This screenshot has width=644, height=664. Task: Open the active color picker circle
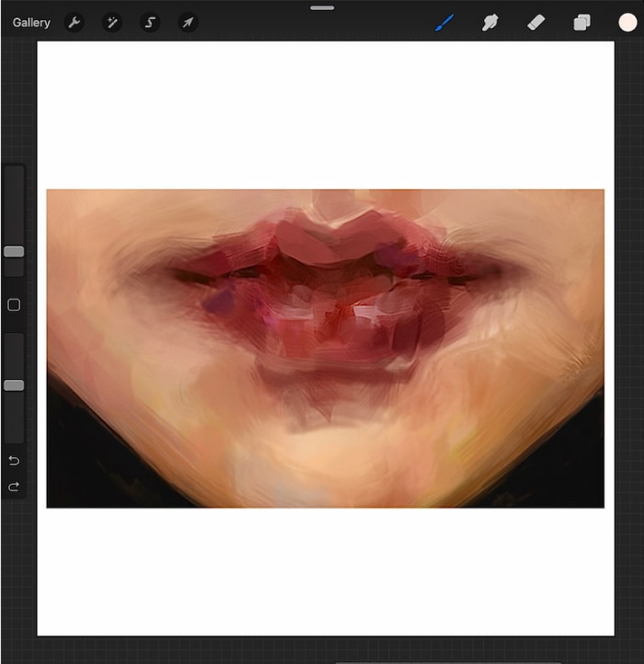627,22
